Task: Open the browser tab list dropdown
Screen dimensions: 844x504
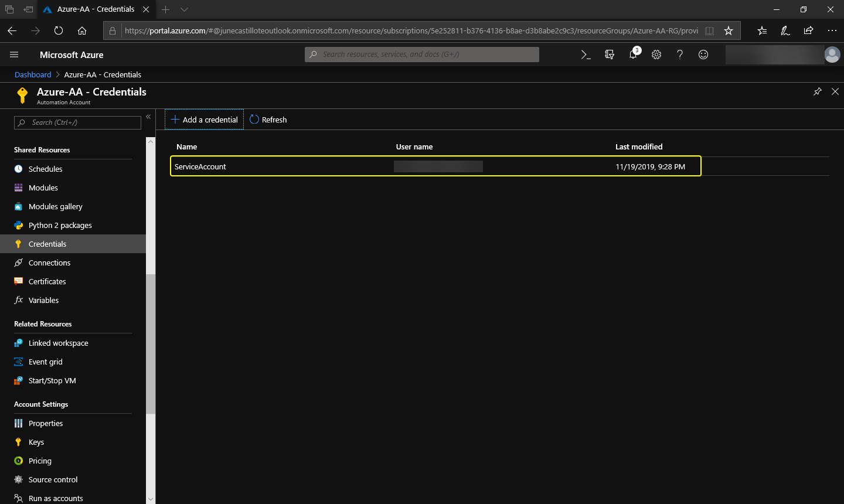Action: coord(184,9)
